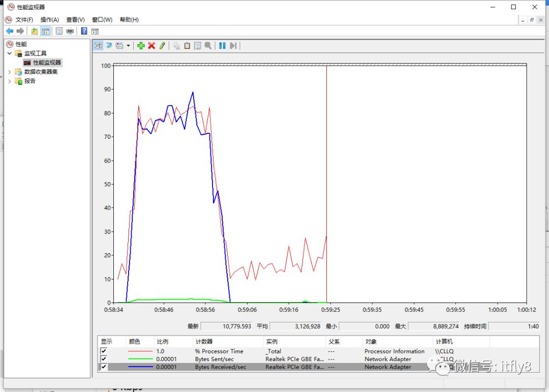The height and width of the screenshot is (392, 549).
Task: Uncheck the % Processor Time counter checkbox
Action: 104,351
